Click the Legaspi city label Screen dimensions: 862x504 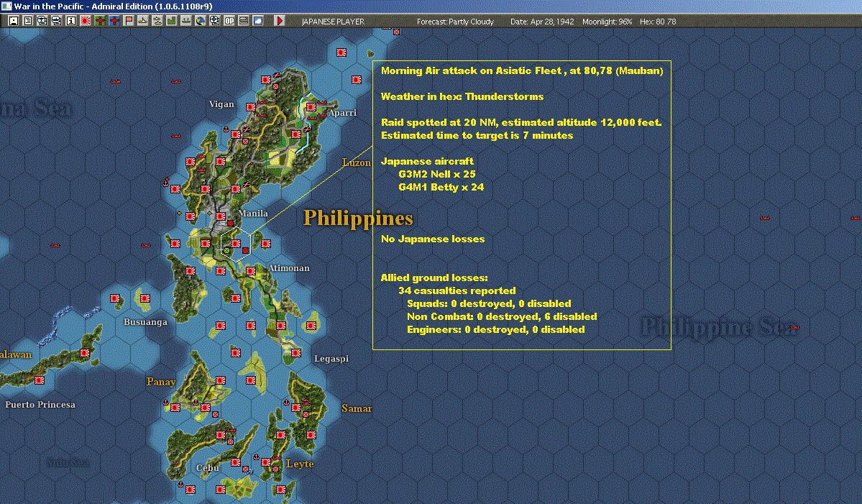tap(331, 359)
